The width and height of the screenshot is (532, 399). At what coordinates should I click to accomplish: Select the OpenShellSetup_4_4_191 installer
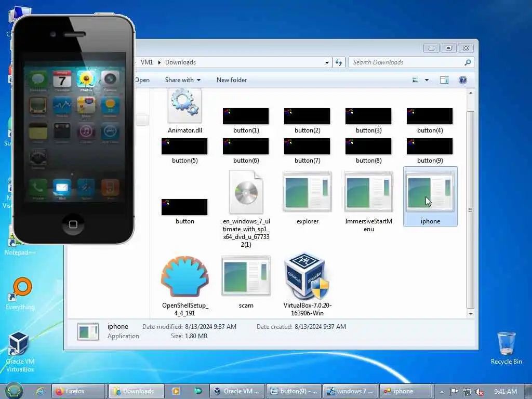[x=185, y=286]
